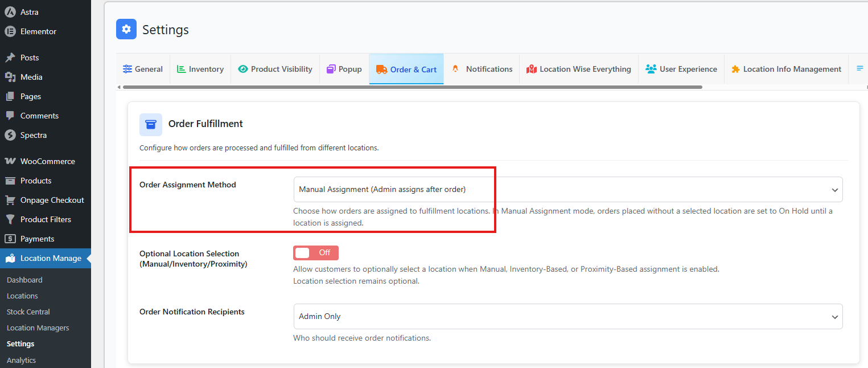Click the Product Visibility eye icon
This screenshot has height=368, width=868.
243,69
